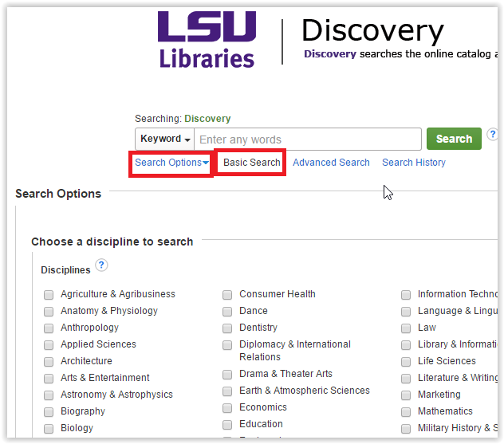
Task: Select the Life Sciences checkbox
Action: (406, 362)
